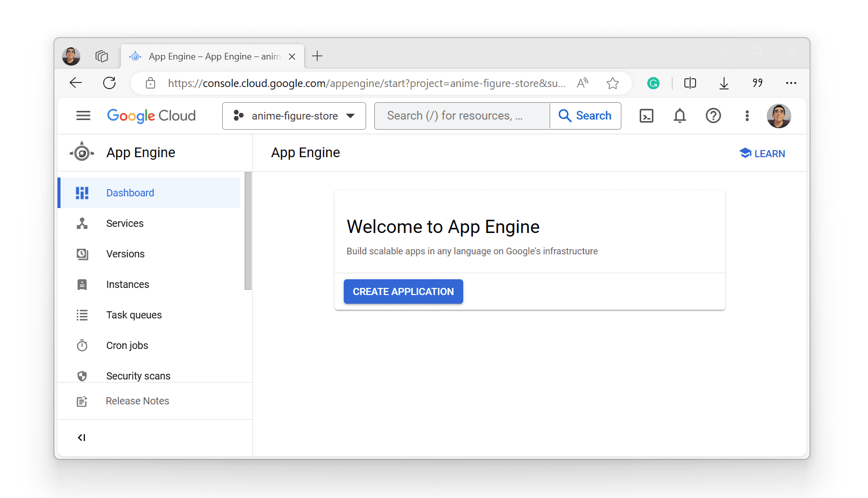
Task: Open browser profile avatar in title bar
Action: 71,56
